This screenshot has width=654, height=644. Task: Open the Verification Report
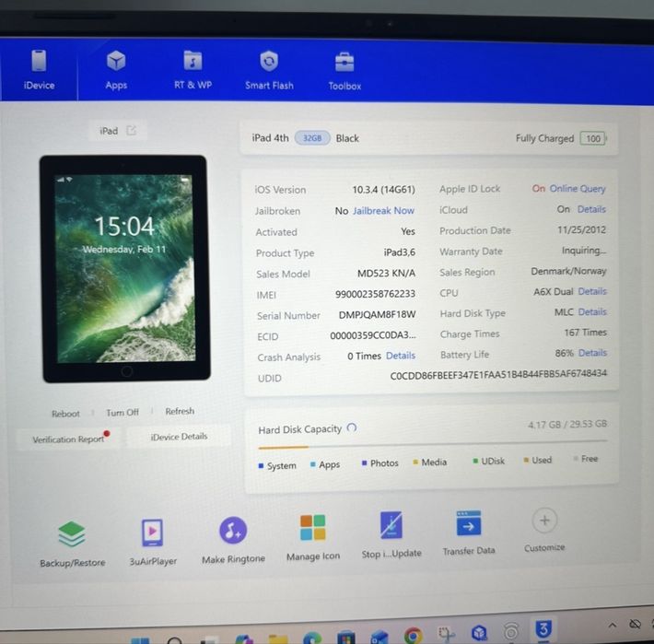pos(68,439)
